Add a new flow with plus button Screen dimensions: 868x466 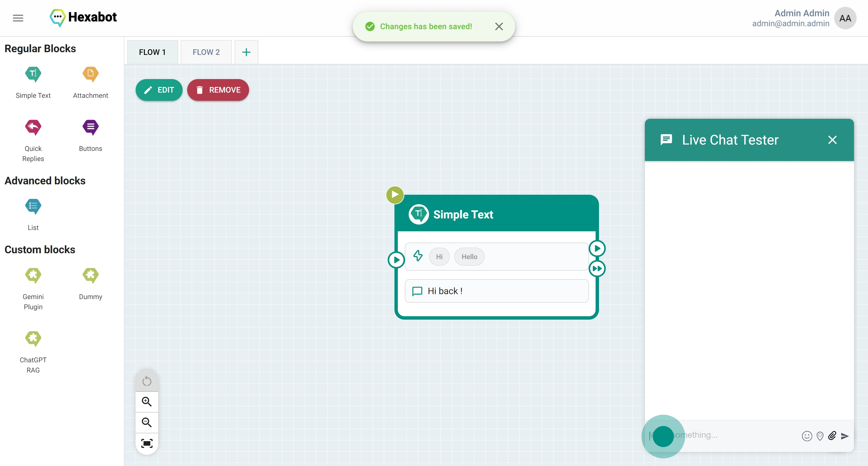[x=246, y=52]
